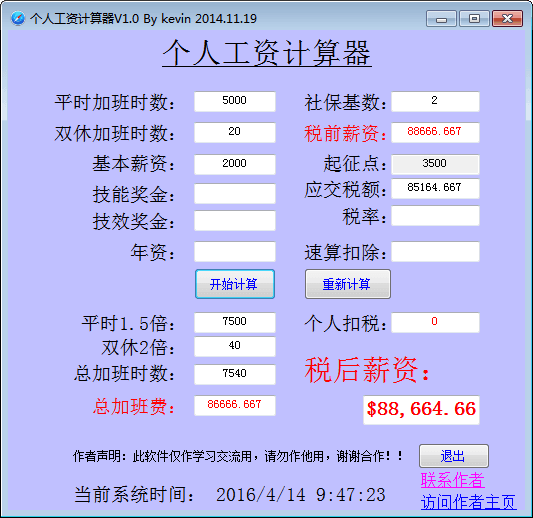Screen dimensions: 533x518
Task: Close the salary calculator window
Action: [x=508, y=18]
